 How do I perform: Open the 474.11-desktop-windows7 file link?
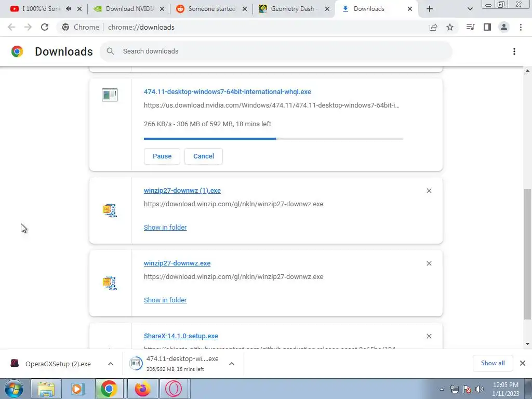[228, 91]
